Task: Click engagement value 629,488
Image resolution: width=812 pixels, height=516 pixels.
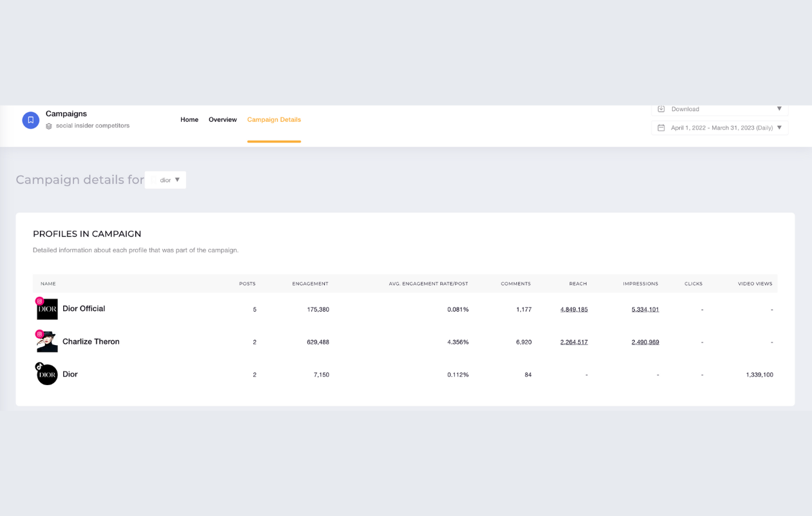Action: click(x=318, y=342)
